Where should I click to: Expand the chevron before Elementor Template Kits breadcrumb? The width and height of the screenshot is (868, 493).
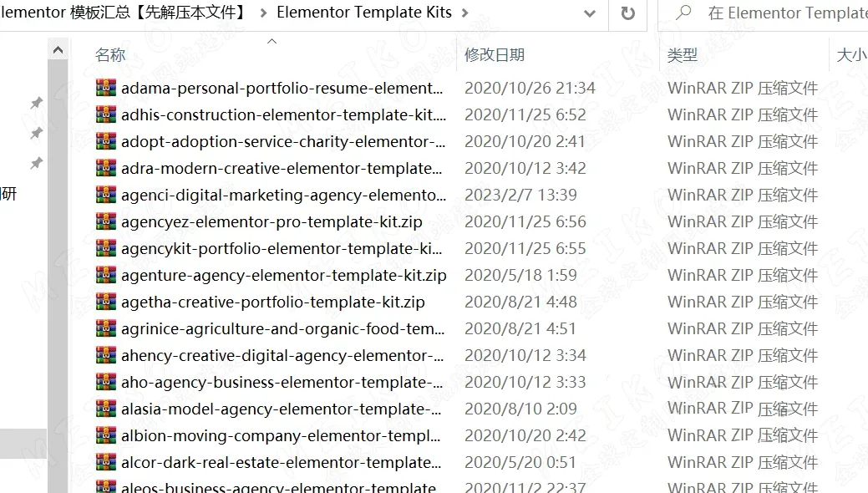pyautogui.click(x=263, y=13)
